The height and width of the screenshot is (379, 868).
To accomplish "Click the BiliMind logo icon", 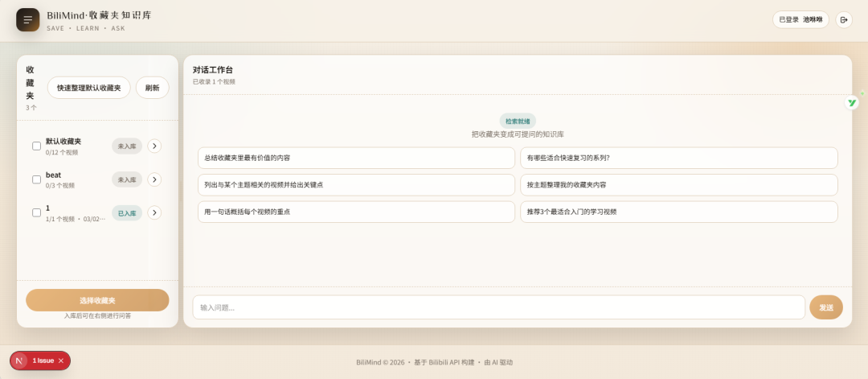I will (x=27, y=20).
